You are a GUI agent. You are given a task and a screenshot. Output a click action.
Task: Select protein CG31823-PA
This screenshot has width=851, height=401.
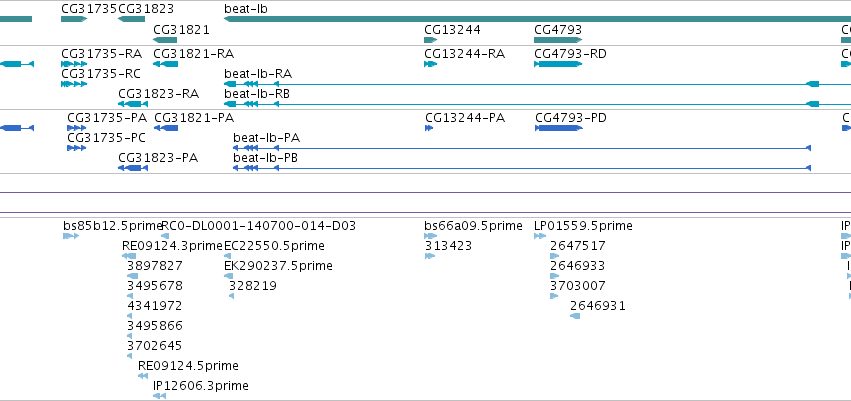[133, 168]
